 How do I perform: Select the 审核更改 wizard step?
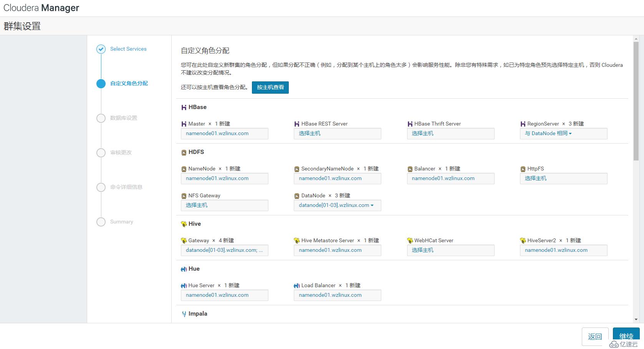[x=121, y=152]
